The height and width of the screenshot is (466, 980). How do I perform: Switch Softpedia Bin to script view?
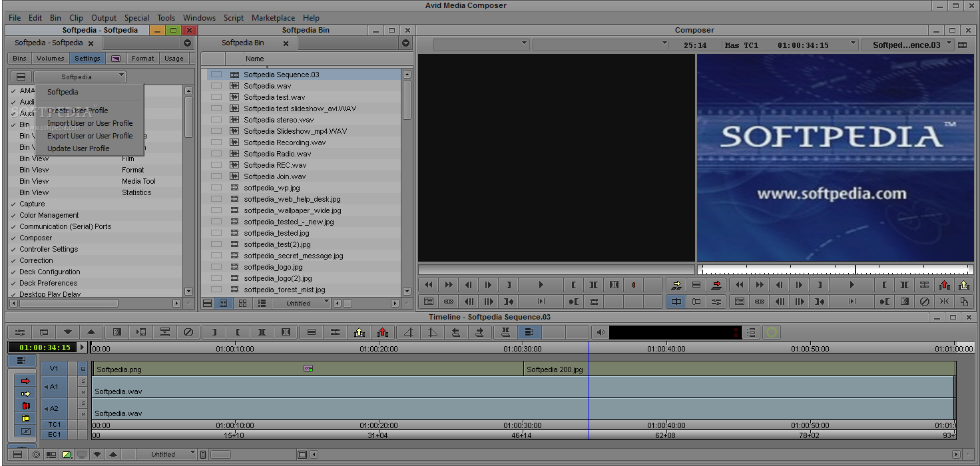pyautogui.click(x=262, y=303)
